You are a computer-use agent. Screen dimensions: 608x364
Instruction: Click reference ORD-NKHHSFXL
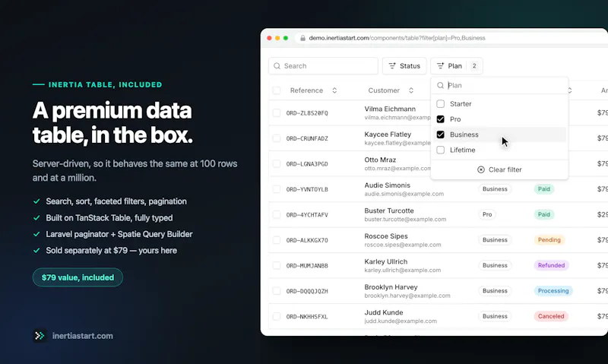coord(307,317)
